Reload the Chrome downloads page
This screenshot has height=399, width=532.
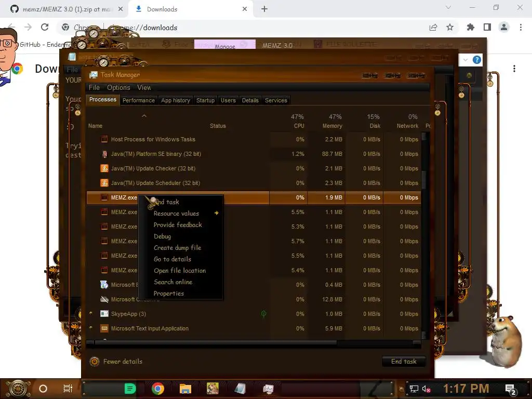tap(45, 27)
